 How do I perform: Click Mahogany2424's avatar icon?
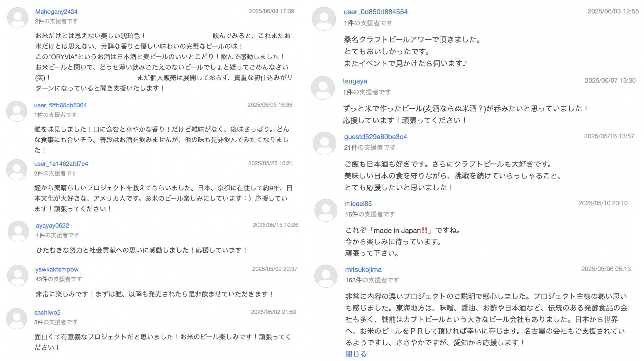[x=18, y=17]
